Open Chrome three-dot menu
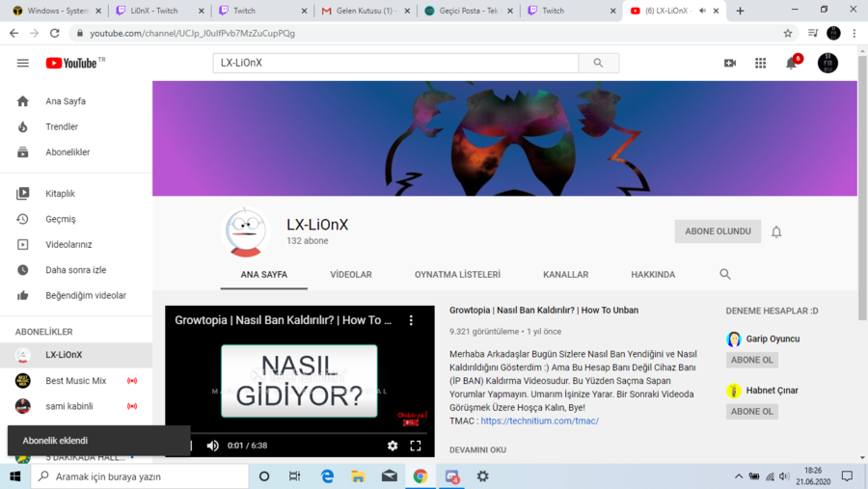The height and width of the screenshot is (489, 868). tap(854, 33)
